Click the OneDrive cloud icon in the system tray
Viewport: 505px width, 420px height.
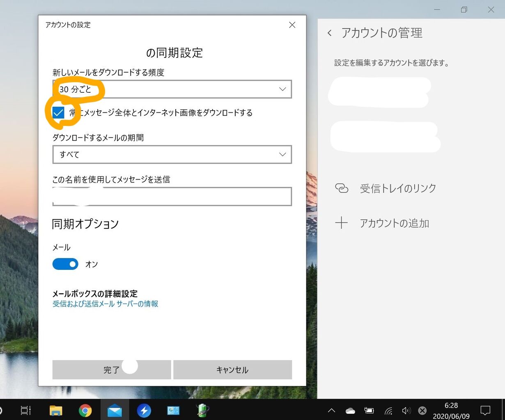350,410
